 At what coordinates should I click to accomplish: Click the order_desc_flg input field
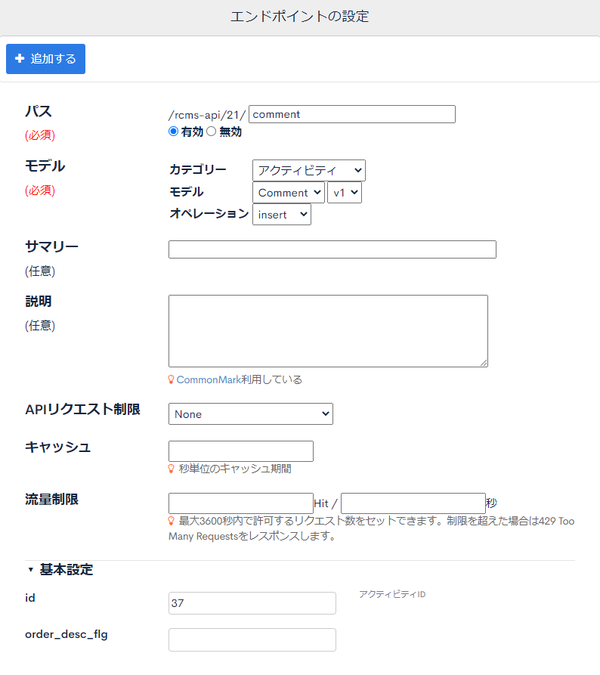pos(252,640)
